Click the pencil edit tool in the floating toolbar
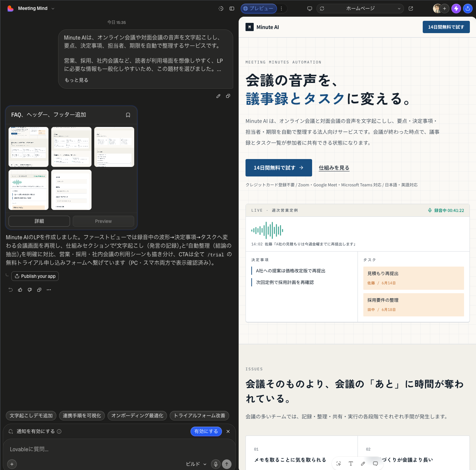The width and height of the screenshot is (476, 470). (363, 464)
